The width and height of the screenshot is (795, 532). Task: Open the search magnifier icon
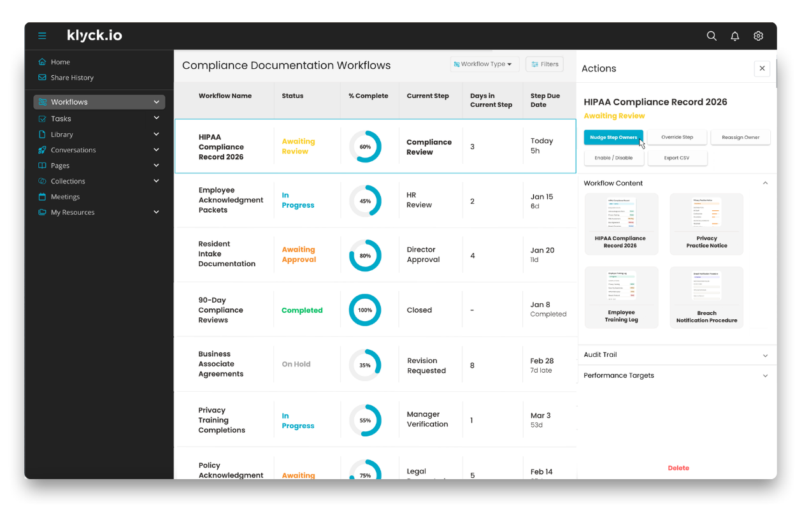point(712,36)
